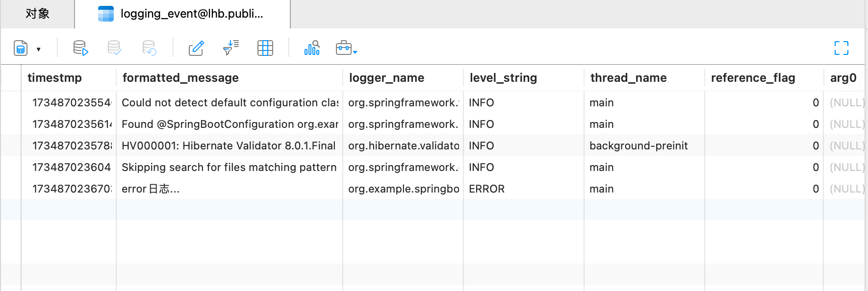Select (NULL) arg0 cell in Hibernate Validator row
The height and width of the screenshot is (291, 868).
(844, 145)
